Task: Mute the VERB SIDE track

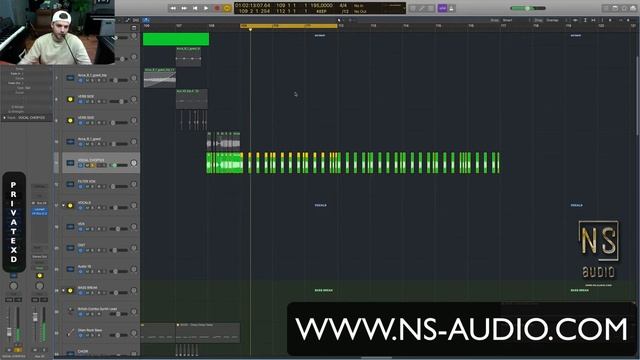Action: click(87, 102)
